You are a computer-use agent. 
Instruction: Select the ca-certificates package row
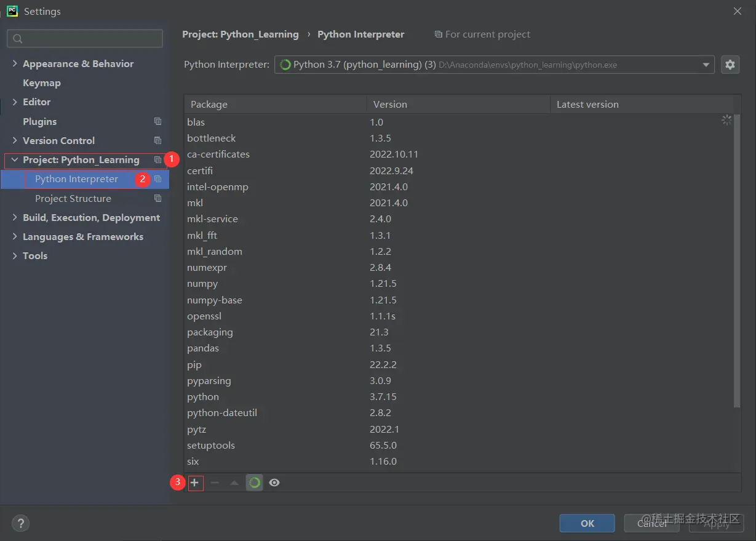pyautogui.click(x=459, y=154)
